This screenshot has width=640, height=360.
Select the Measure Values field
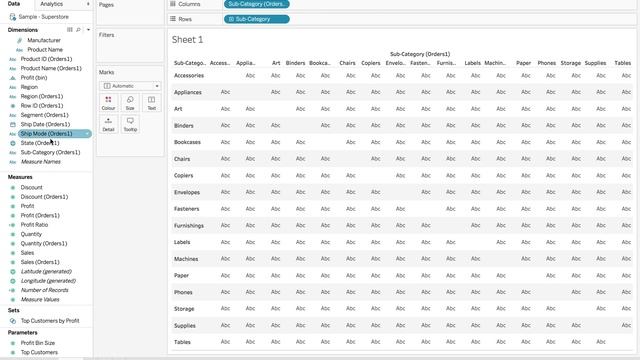point(40,300)
